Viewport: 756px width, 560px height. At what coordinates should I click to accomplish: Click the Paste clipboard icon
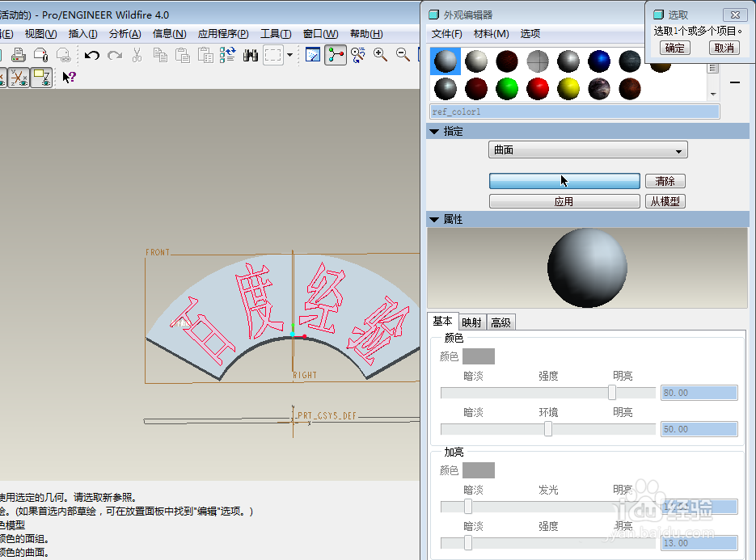click(x=182, y=55)
